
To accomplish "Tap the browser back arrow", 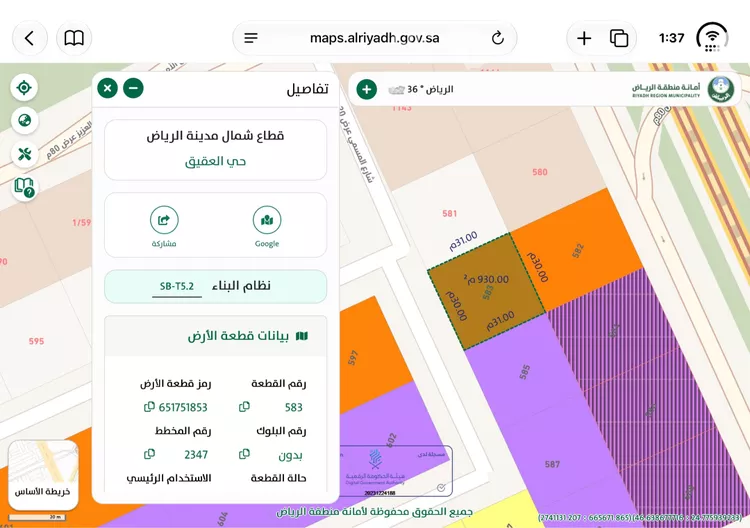I will (30, 38).
